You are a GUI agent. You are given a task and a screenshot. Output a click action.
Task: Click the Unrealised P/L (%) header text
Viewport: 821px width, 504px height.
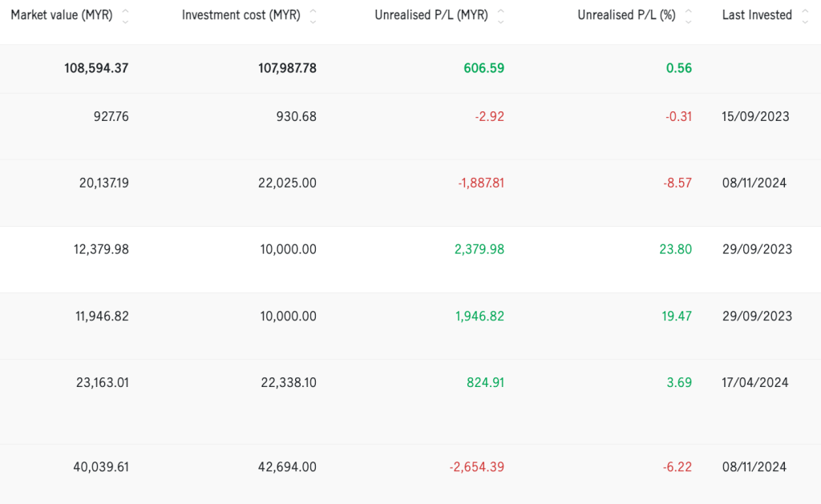[626, 15]
